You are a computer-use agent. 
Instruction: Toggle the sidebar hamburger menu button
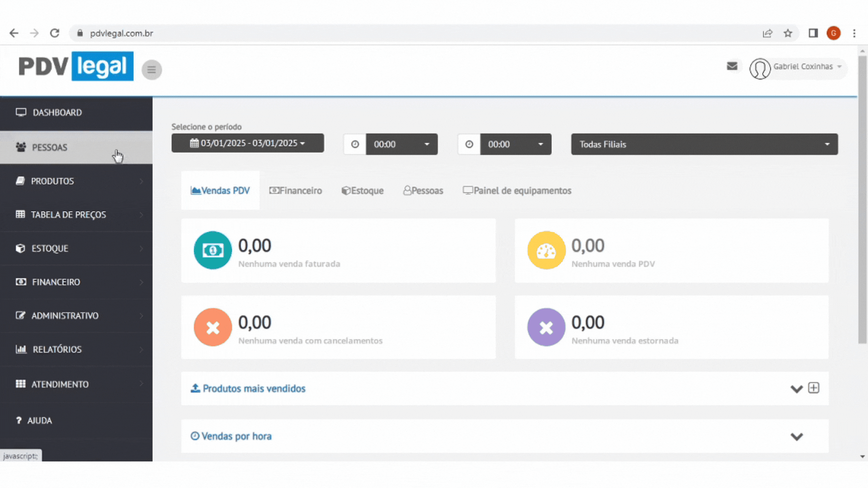151,70
